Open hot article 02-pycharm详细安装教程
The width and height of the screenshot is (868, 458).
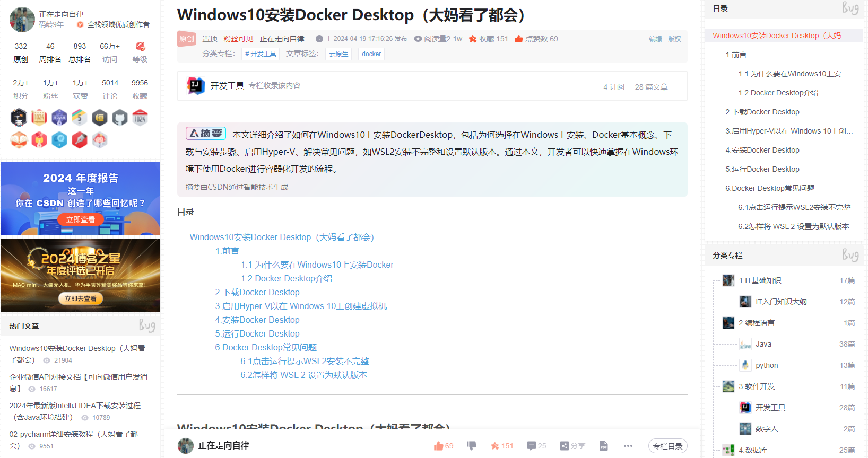click(x=74, y=440)
